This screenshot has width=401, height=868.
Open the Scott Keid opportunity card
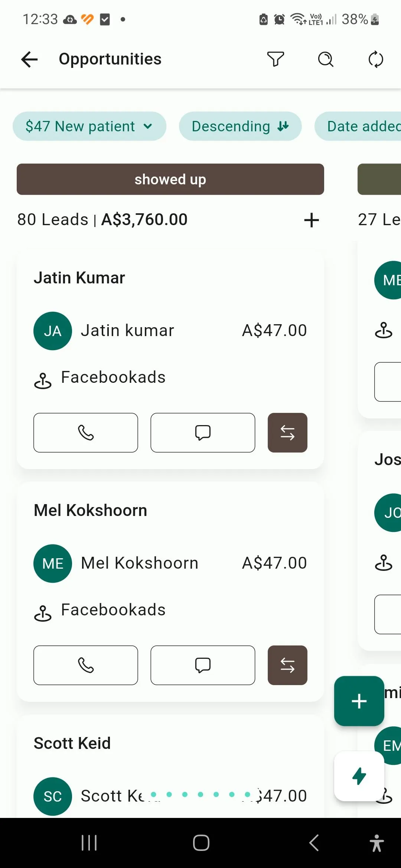(x=72, y=743)
